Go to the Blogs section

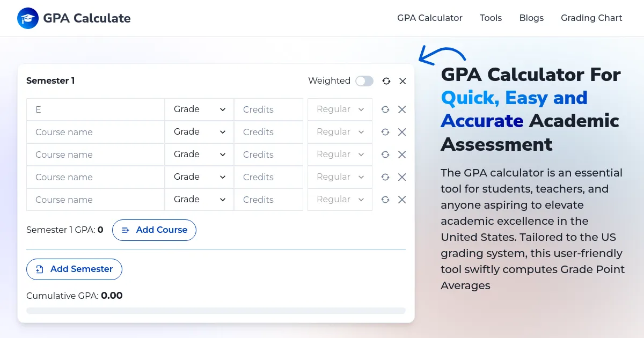(x=531, y=18)
